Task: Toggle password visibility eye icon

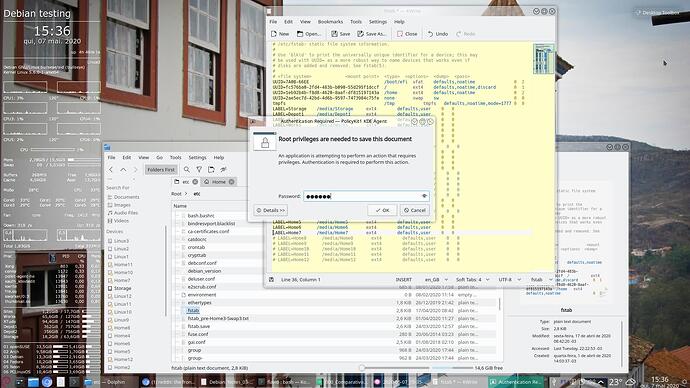Action: click(424, 196)
